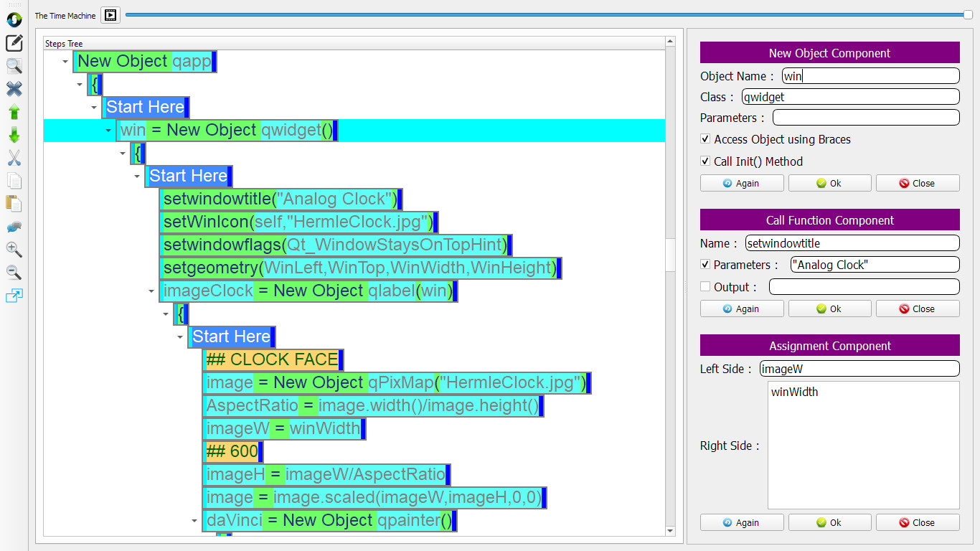Cut a step using the scissors icon

click(x=13, y=158)
